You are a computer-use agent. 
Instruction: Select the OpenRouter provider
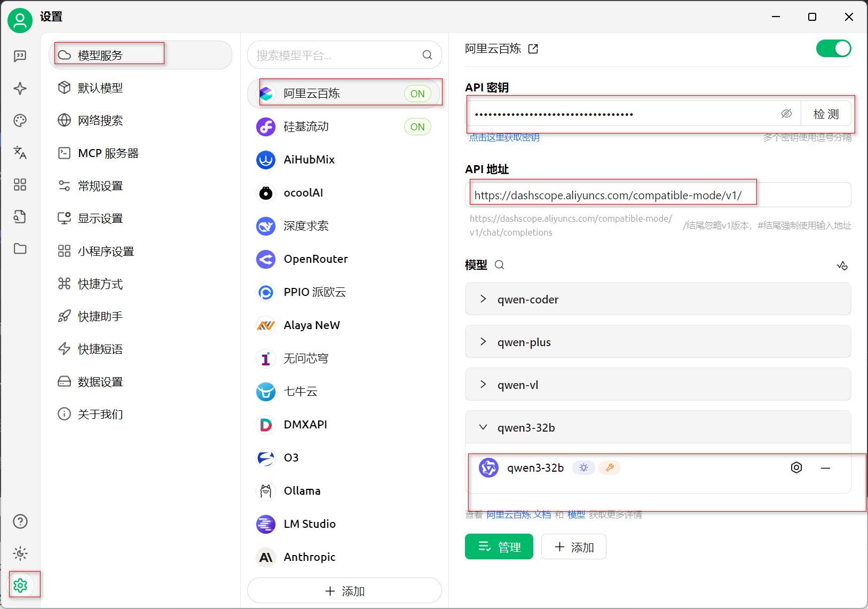[x=344, y=259]
